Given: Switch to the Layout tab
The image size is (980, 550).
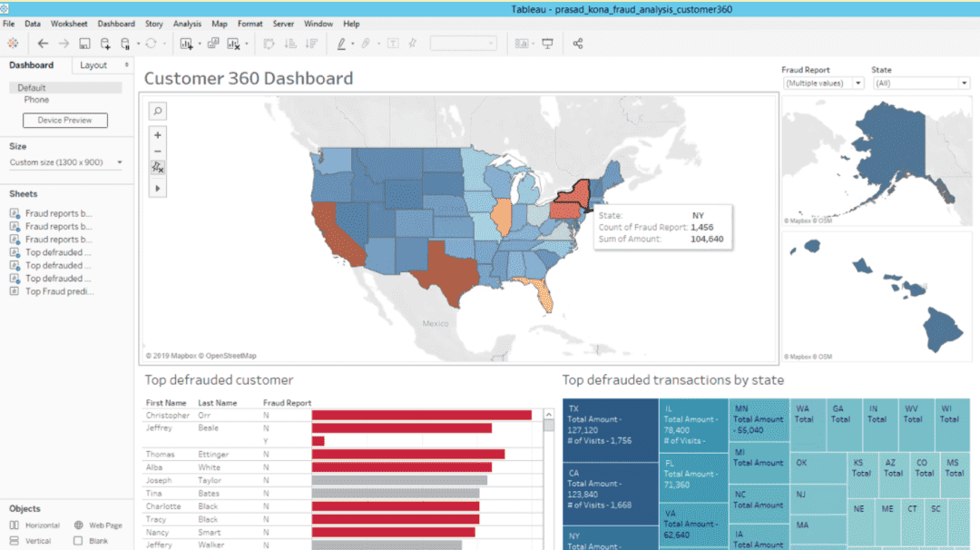Looking at the screenshot, I should tap(93, 65).
